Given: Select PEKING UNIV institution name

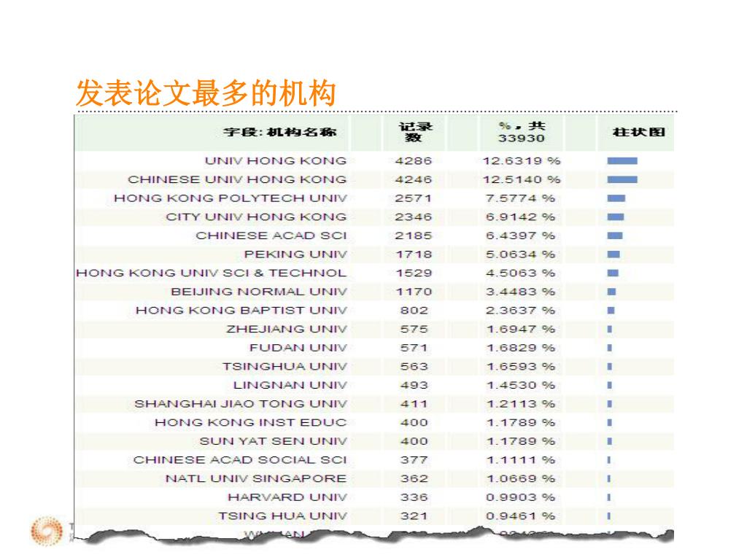Looking at the screenshot, I should coord(295,254).
